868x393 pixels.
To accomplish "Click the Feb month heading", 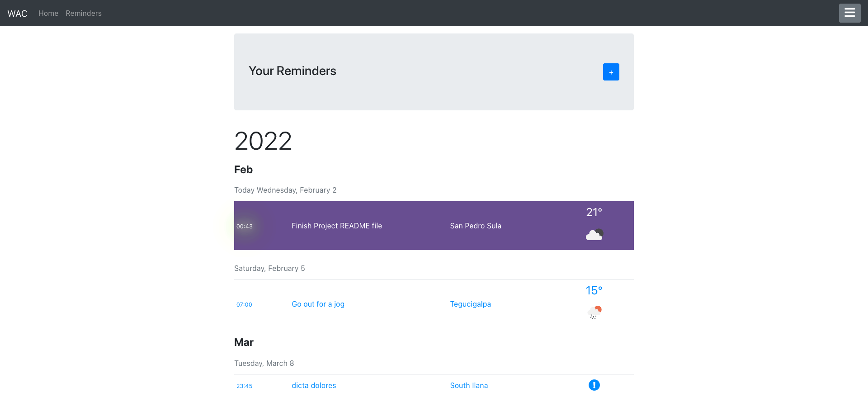I will click(243, 170).
